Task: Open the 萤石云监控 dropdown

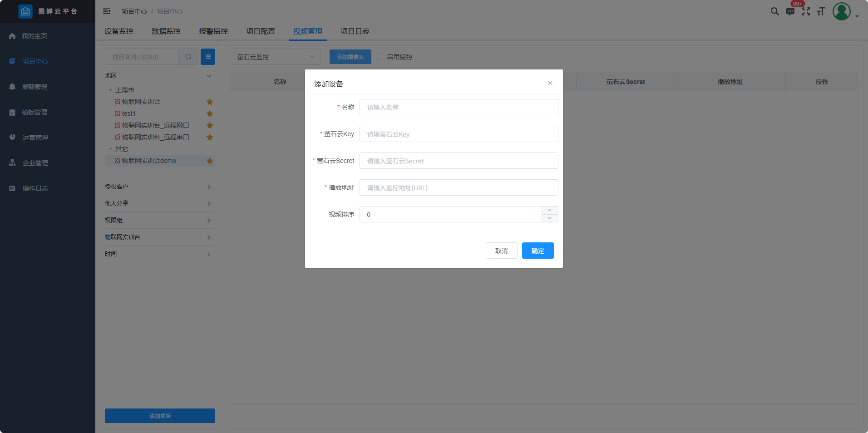Action: (x=275, y=57)
